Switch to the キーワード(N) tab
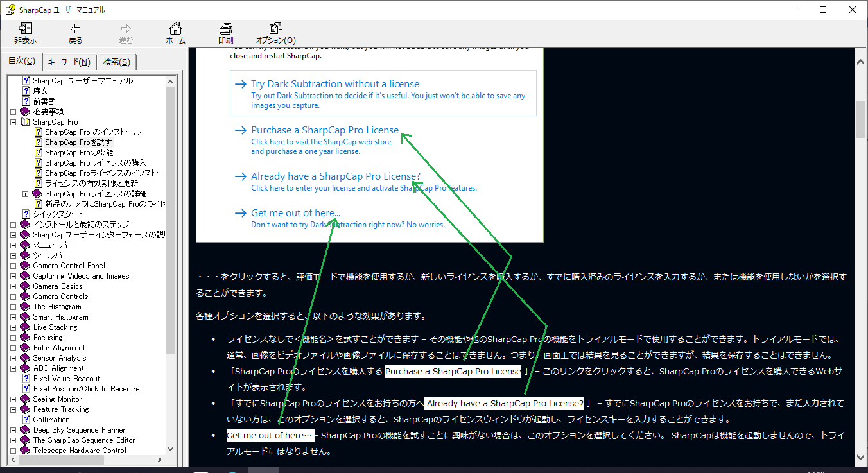This screenshot has height=473, width=868. 69,62
